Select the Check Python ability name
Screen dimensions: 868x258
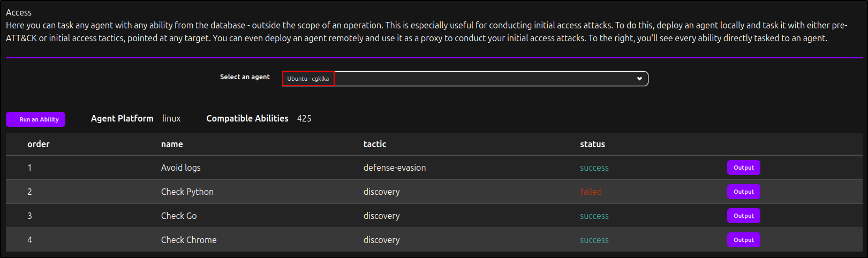tap(187, 192)
